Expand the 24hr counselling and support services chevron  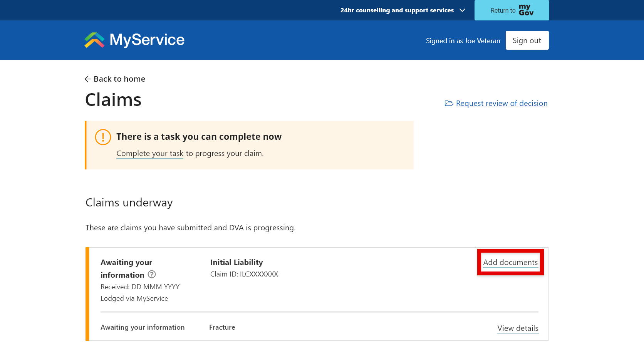[x=462, y=10]
